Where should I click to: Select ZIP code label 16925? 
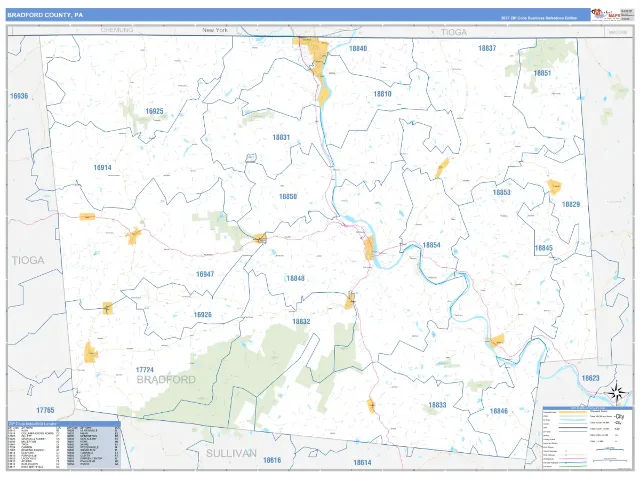coord(154,111)
